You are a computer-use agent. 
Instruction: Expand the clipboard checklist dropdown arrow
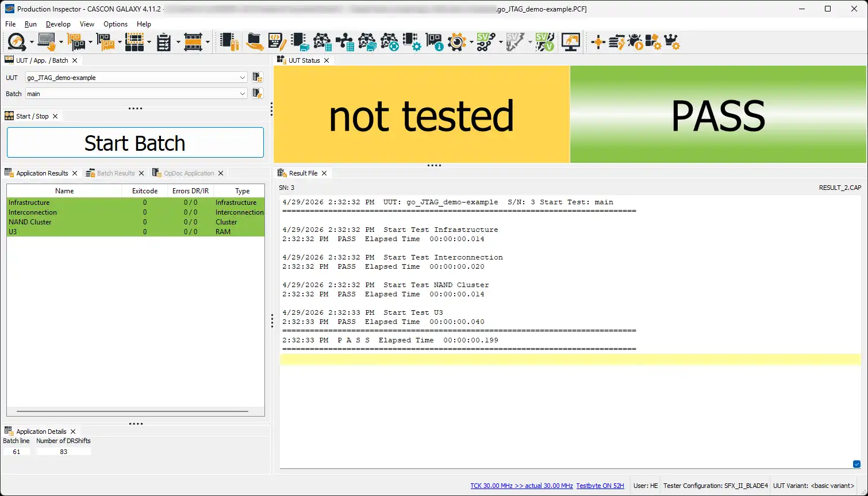point(178,42)
